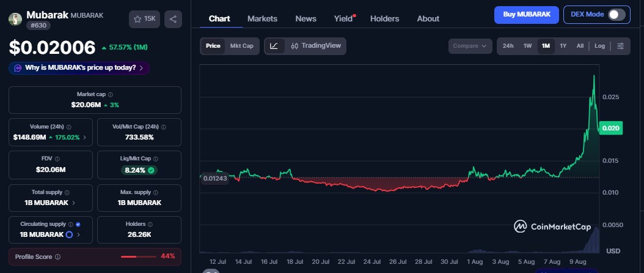Image resolution: width=644 pixels, height=273 pixels.
Task: Click info icon beside Profile Score
Action: [57, 257]
